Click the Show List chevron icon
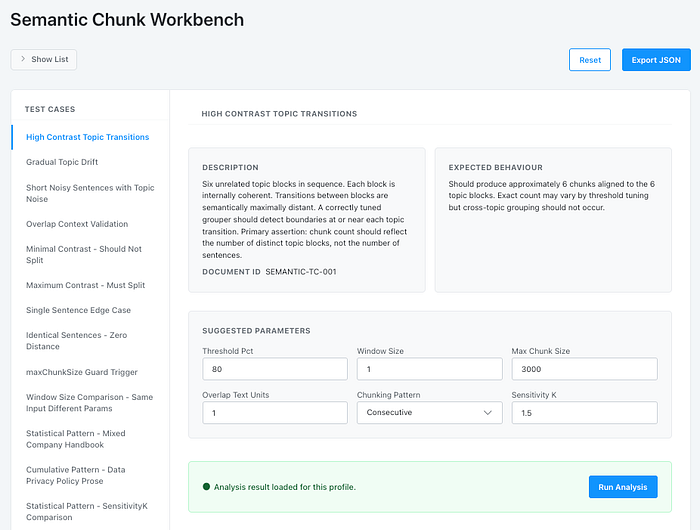 point(23,59)
